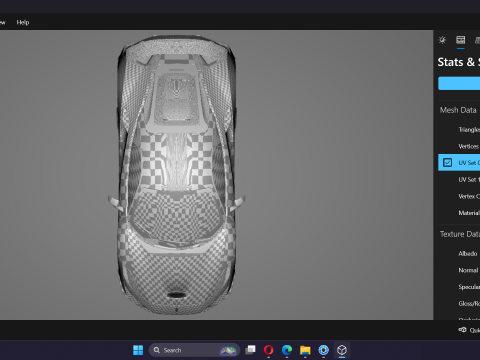The width and height of the screenshot is (480, 360).
Task: Open the partly visible third panel tab icon
Action: coord(477,40)
